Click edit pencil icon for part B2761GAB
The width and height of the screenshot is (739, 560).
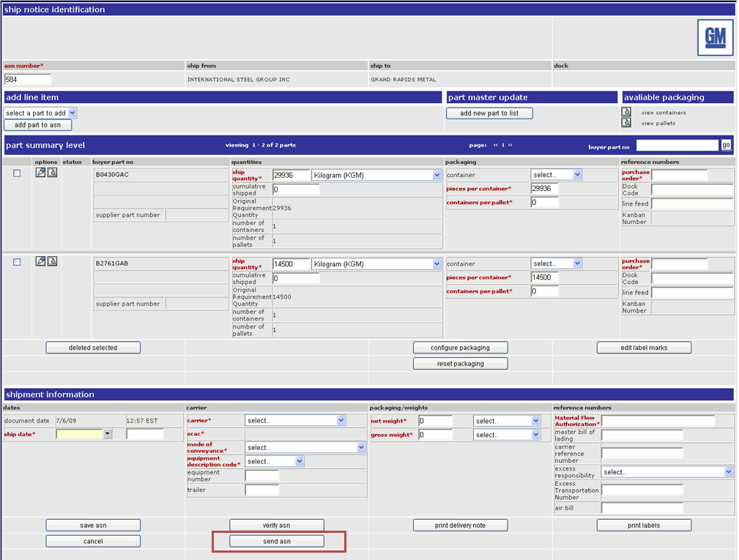(x=41, y=261)
